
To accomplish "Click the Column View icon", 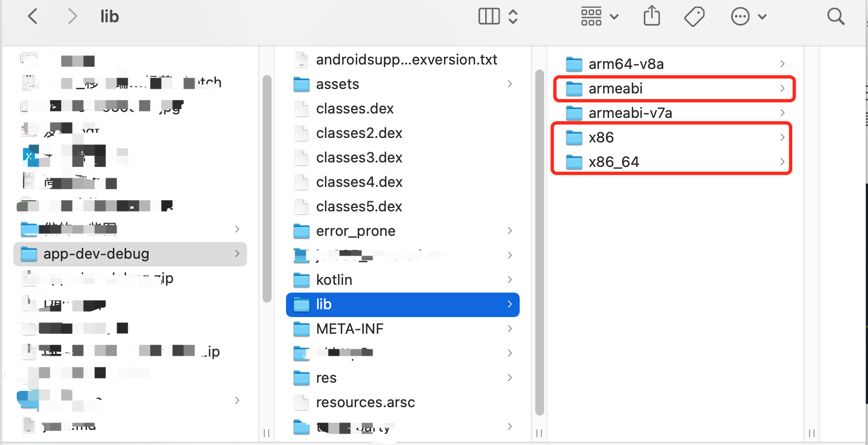I will [x=489, y=16].
